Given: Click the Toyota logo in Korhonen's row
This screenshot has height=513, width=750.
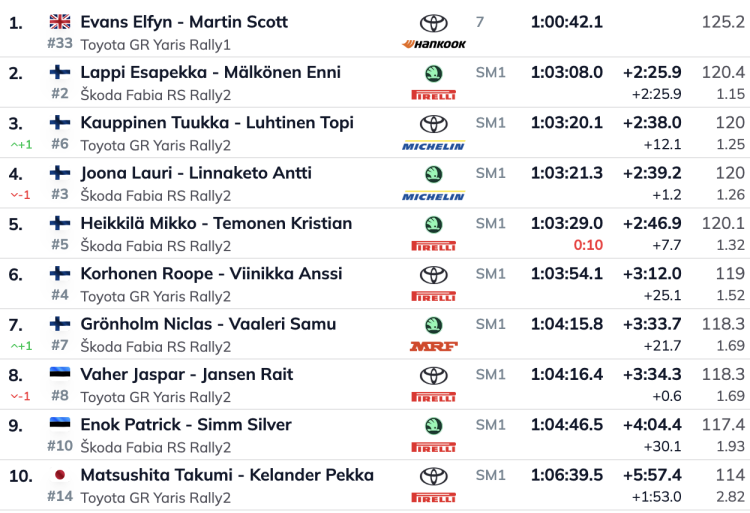Looking at the screenshot, I should [x=433, y=274].
